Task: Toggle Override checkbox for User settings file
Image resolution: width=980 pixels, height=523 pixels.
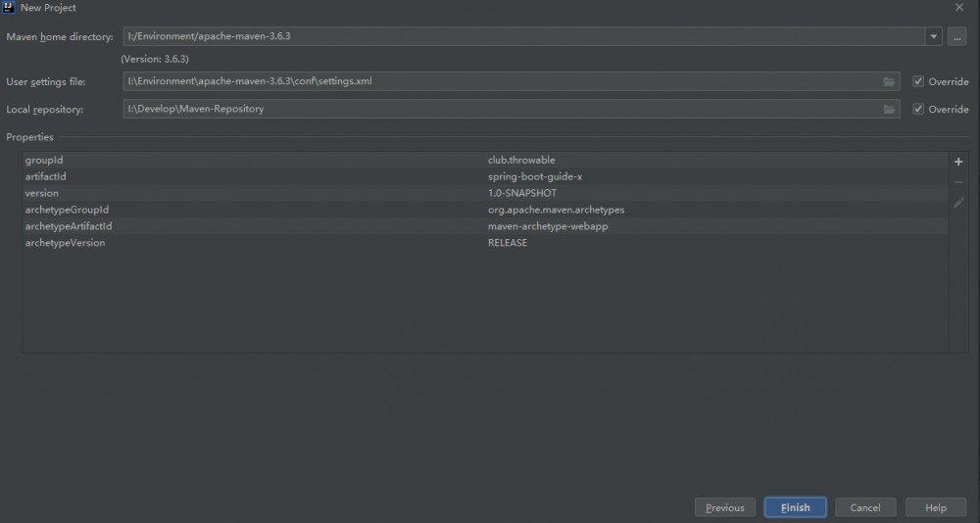Action: tap(918, 81)
